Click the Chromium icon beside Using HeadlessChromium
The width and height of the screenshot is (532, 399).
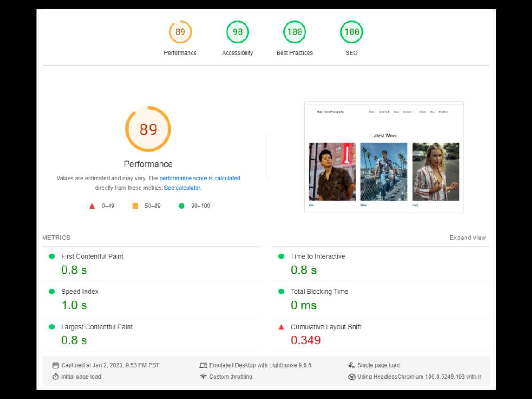coord(352,377)
